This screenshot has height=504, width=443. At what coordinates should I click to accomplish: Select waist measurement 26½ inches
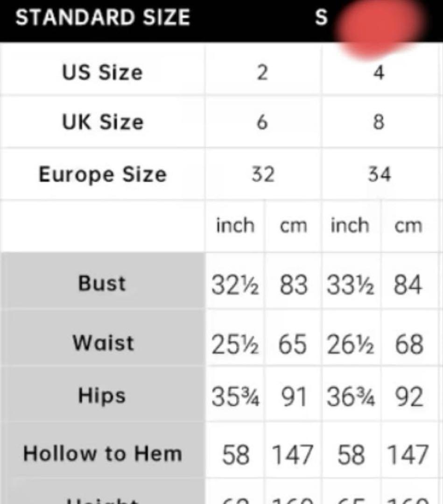pyautogui.click(x=350, y=345)
